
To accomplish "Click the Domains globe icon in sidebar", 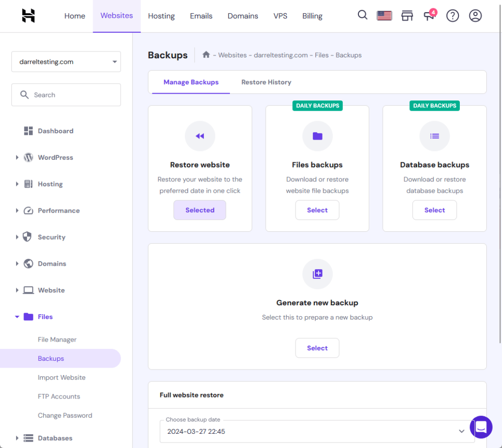I will (28, 264).
